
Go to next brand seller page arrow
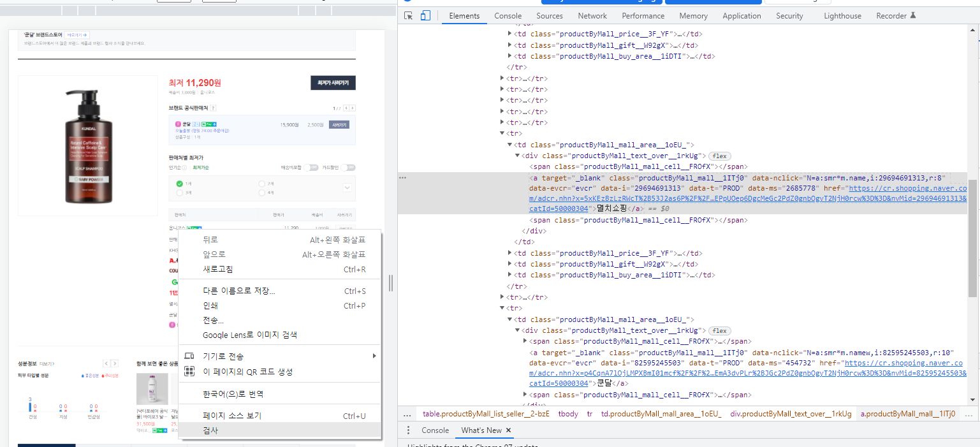[353, 108]
